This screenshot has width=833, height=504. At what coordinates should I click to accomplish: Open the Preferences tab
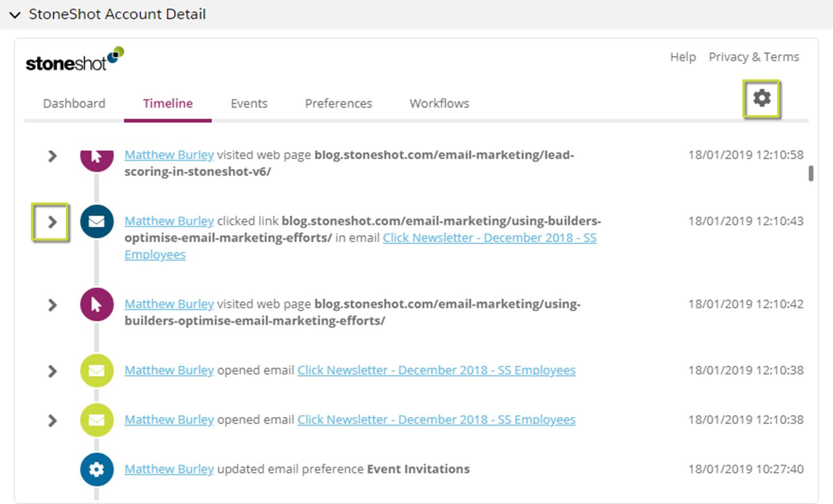[x=339, y=103]
